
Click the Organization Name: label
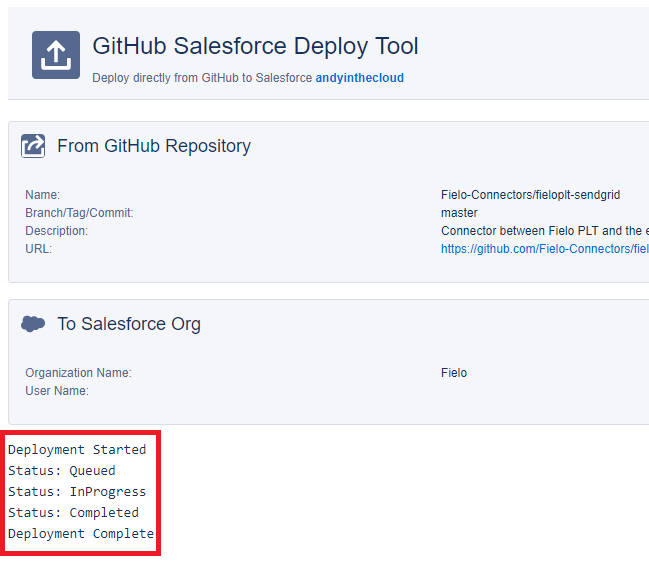click(x=79, y=373)
